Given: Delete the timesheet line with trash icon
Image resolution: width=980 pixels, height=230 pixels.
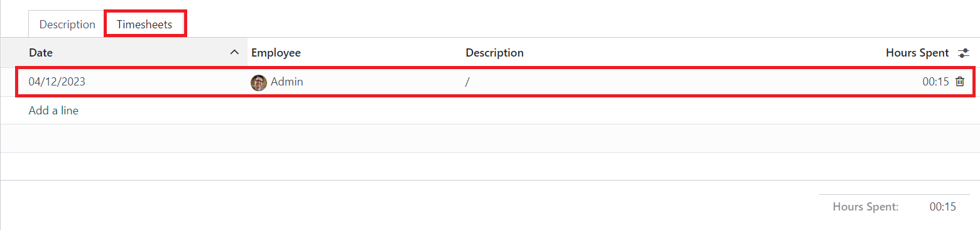Looking at the screenshot, I should click(959, 81).
